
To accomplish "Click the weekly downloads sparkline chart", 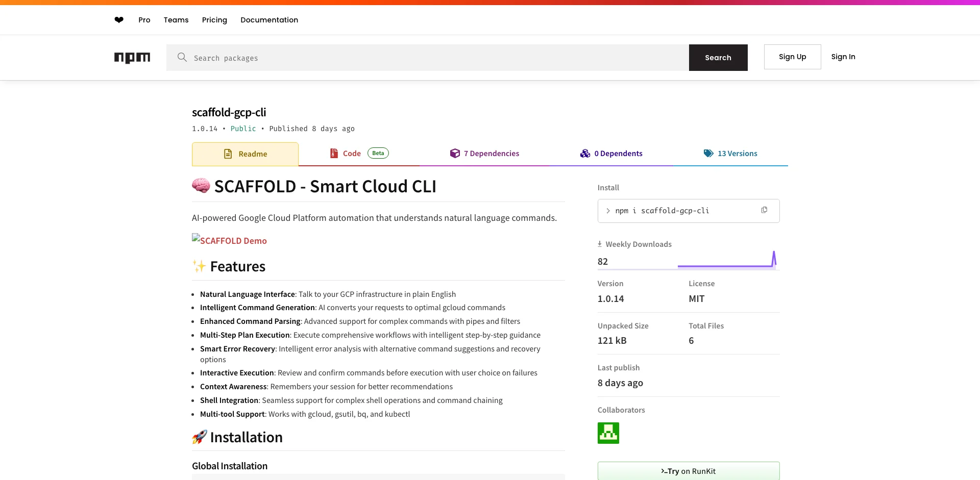I will pos(727,261).
